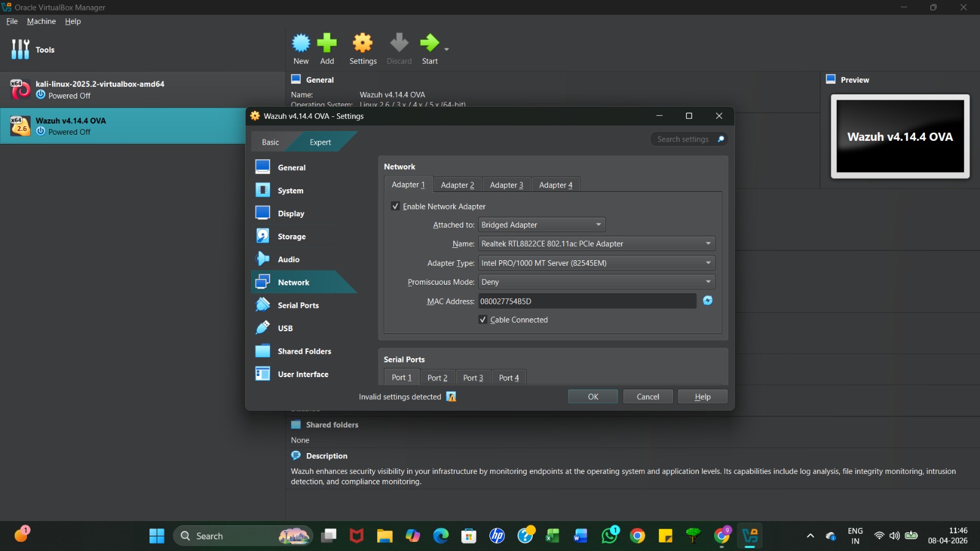980x551 pixels.
Task: Open the Windows Start menu
Action: (157, 536)
